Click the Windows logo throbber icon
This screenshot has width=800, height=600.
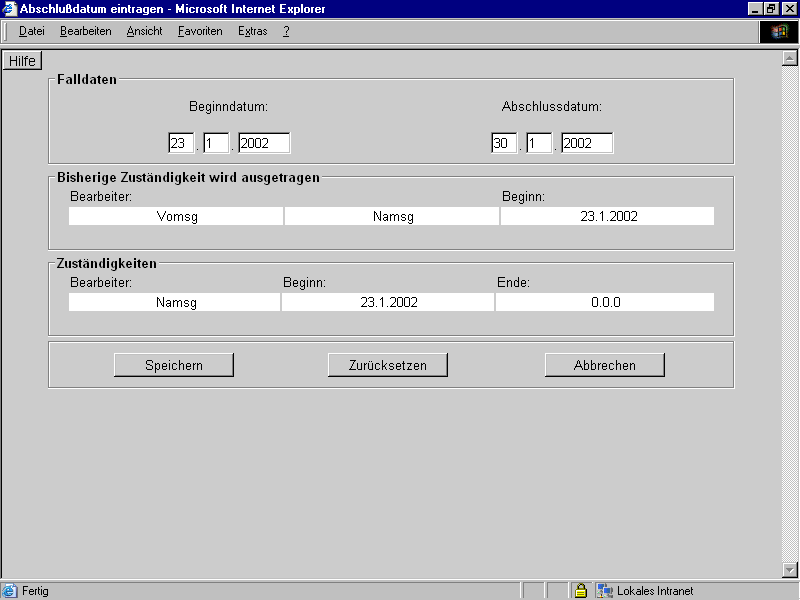tap(779, 31)
